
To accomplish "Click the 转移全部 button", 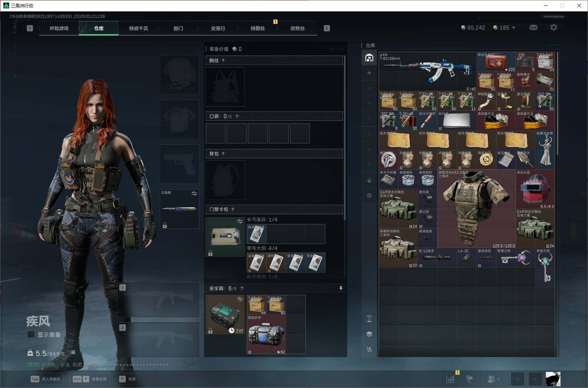I will pos(90,379).
